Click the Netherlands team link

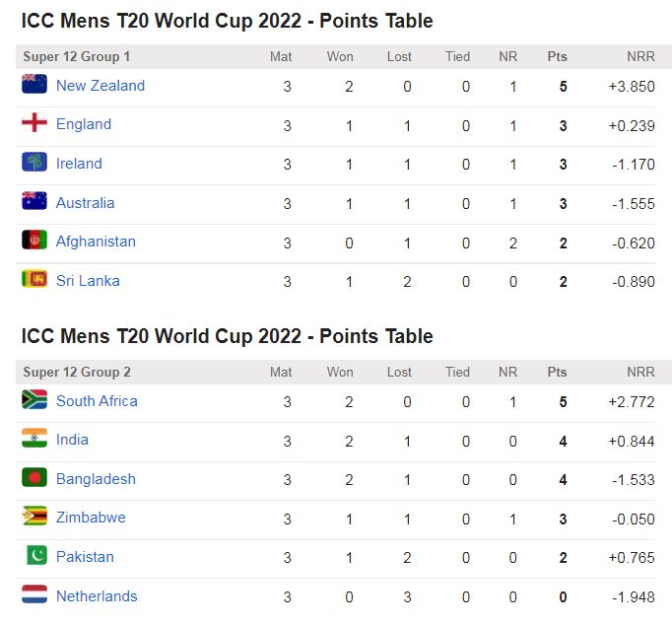[x=97, y=596]
